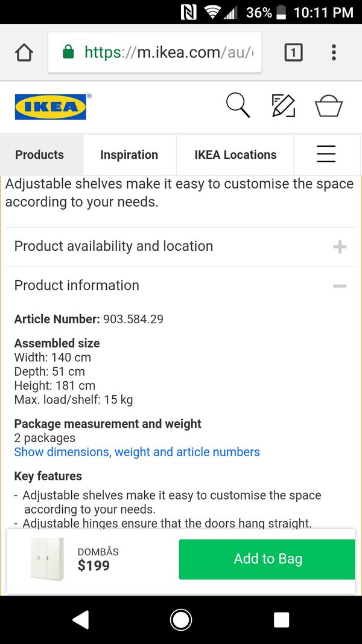This screenshot has width=362, height=644.
Task: Tap the Chrome home icon
Action: coord(24,53)
